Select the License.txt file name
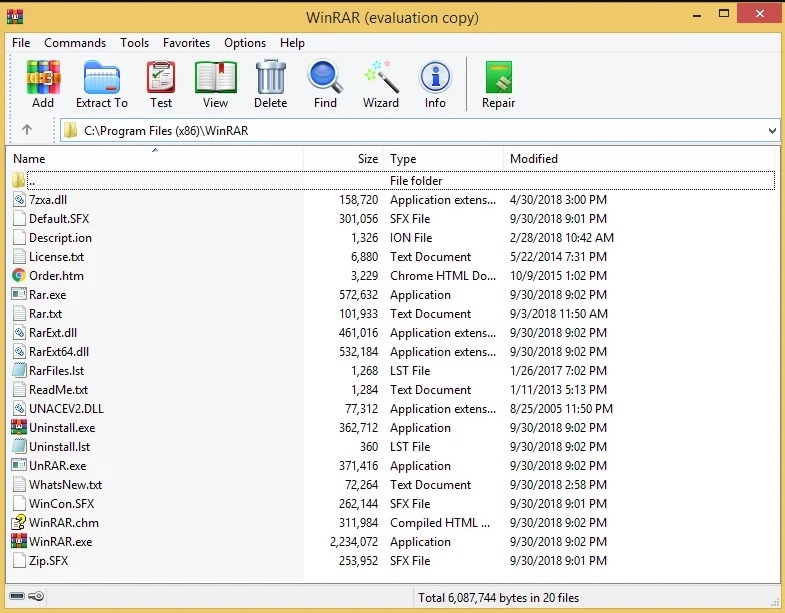 [x=57, y=256]
